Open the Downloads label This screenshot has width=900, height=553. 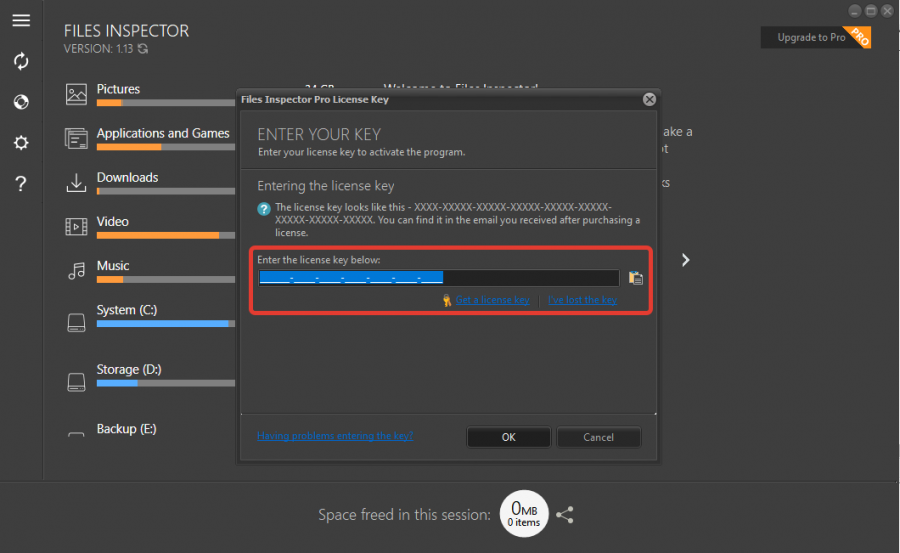click(127, 177)
